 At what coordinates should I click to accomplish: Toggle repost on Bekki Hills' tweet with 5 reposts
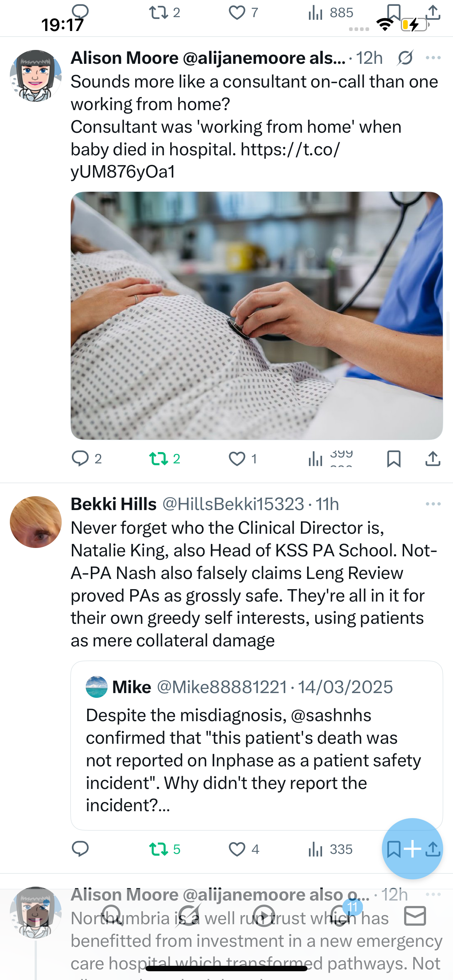[x=159, y=849]
